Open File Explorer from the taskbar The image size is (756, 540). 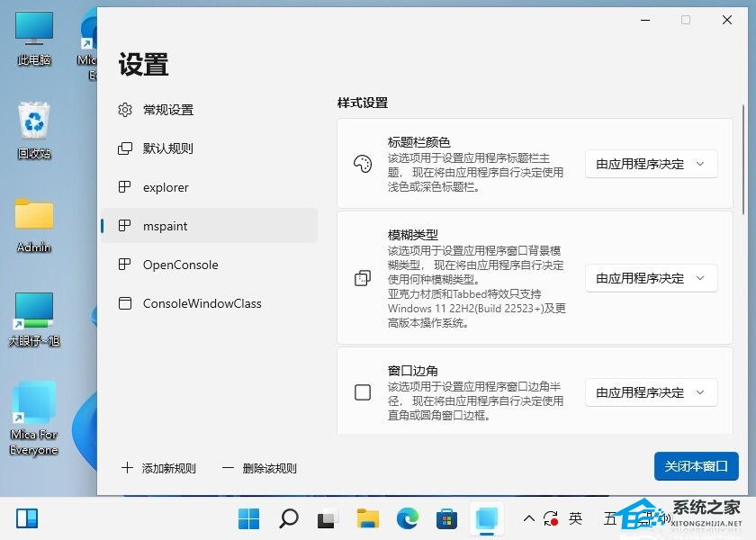[367, 518]
